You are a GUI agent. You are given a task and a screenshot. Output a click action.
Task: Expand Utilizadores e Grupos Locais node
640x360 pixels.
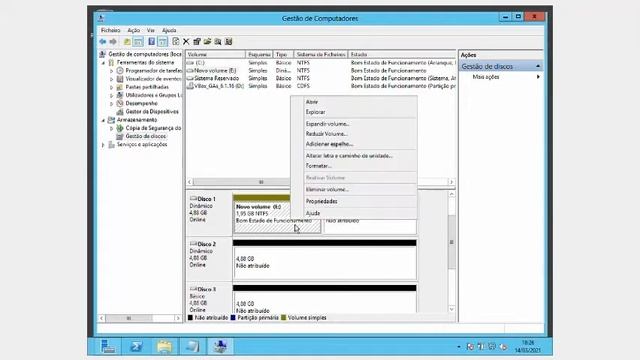[x=111, y=96]
